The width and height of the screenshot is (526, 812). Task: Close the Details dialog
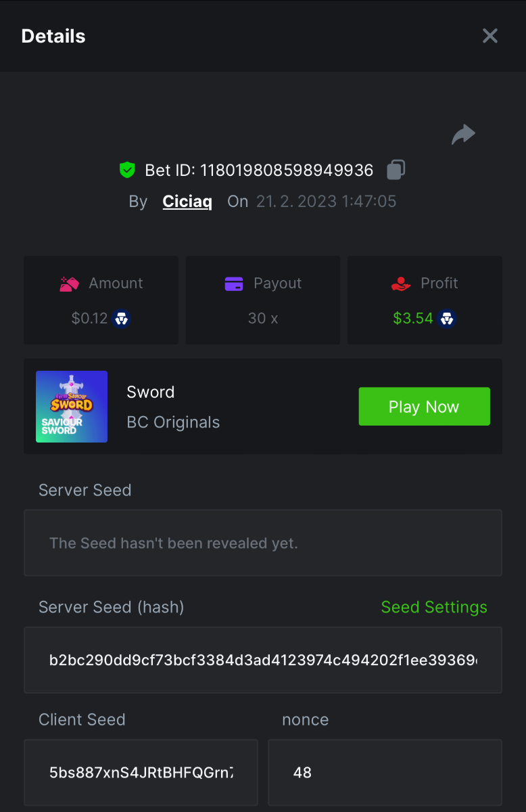pyautogui.click(x=489, y=36)
